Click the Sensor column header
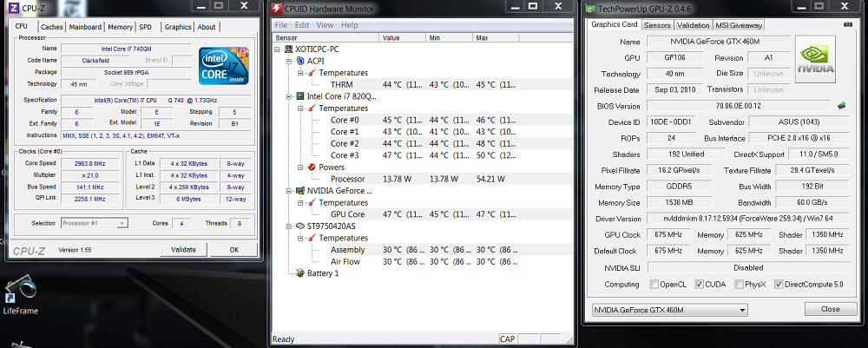 click(326, 37)
